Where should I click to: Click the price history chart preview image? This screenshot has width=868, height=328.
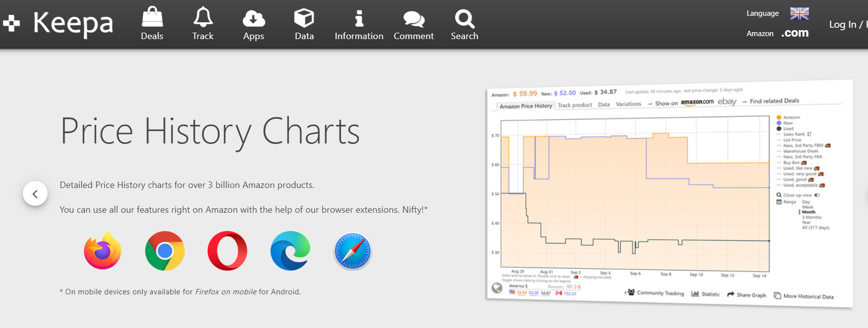coord(669,193)
